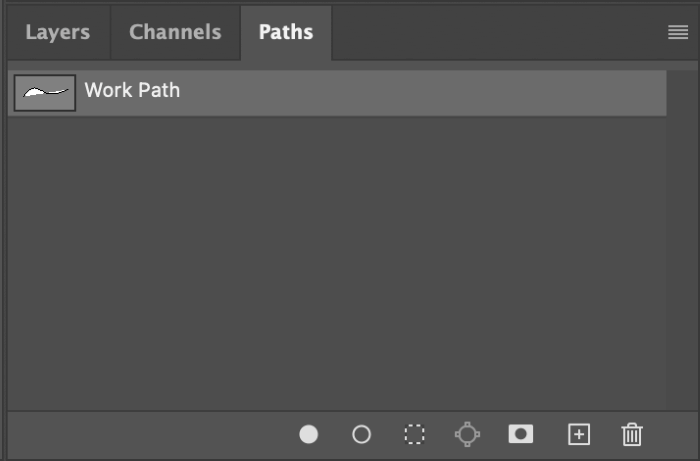Load path as a selection
The height and width of the screenshot is (461, 700).
tap(414, 434)
